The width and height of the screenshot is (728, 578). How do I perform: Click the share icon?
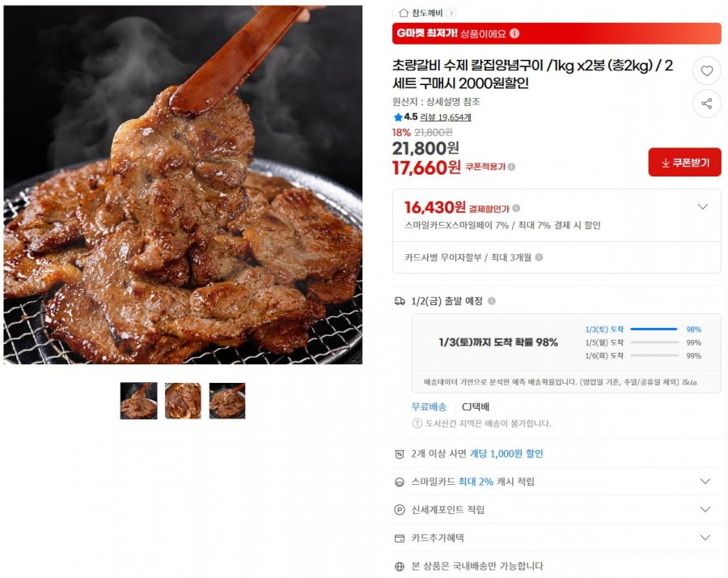tap(707, 104)
